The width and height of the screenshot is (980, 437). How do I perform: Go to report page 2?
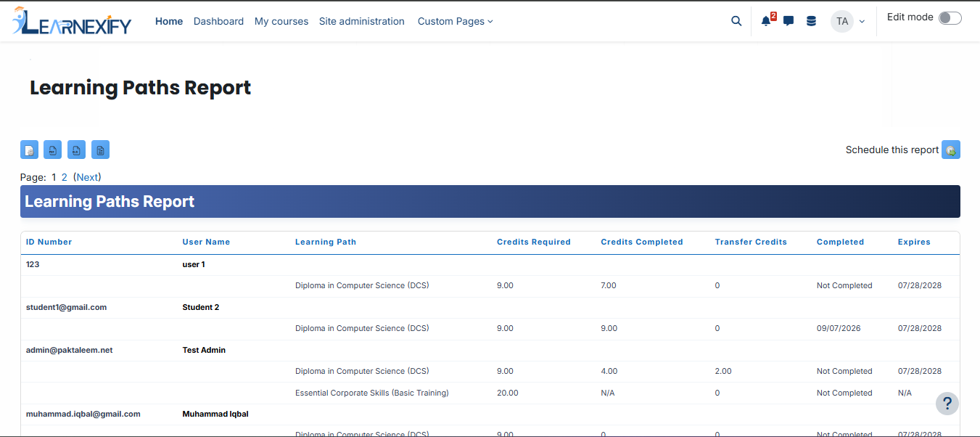[x=65, y=177]
